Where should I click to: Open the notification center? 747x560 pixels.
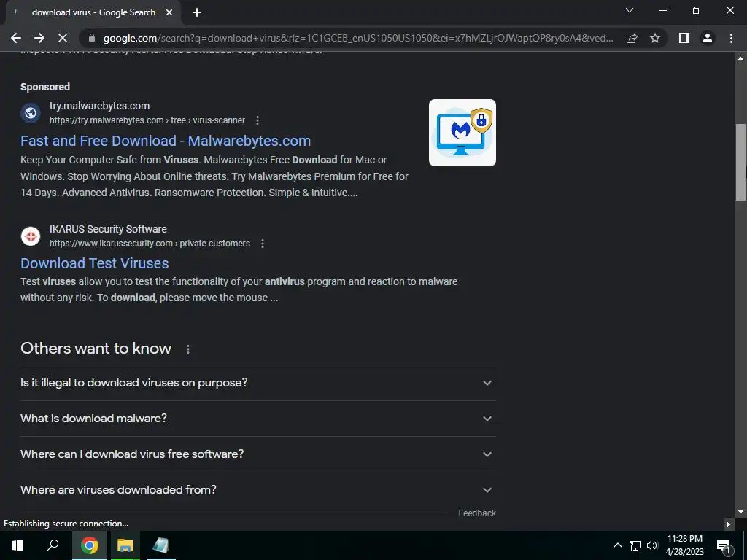point(724,545)
